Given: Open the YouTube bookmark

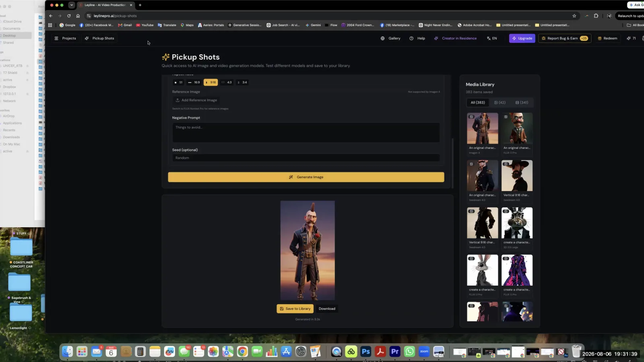Looking at the screenshot, I should click(x=145, y=25).
